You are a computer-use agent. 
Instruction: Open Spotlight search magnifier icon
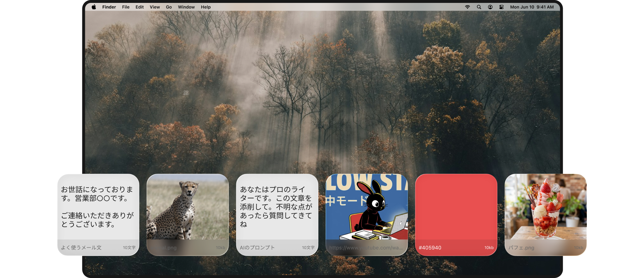pyautogui.click(x=479, y=7)
